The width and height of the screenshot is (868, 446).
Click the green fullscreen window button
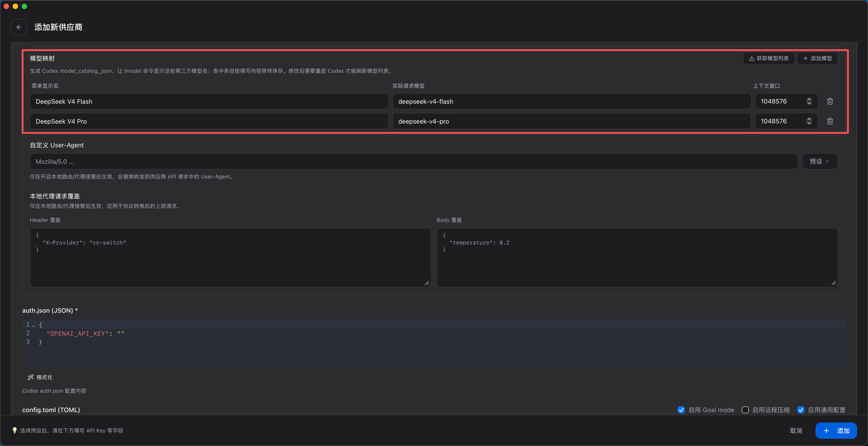[24, 6]
